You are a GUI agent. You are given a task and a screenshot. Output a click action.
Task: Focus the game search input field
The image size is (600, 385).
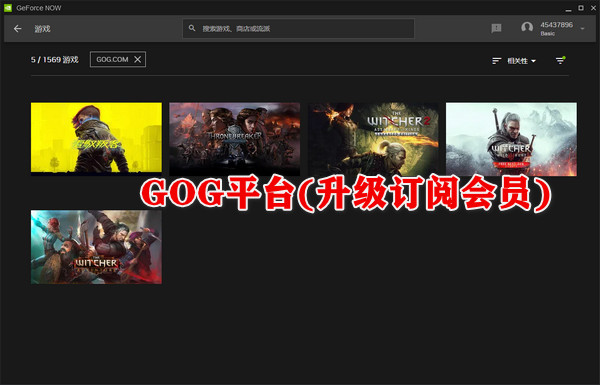(298, 28)
